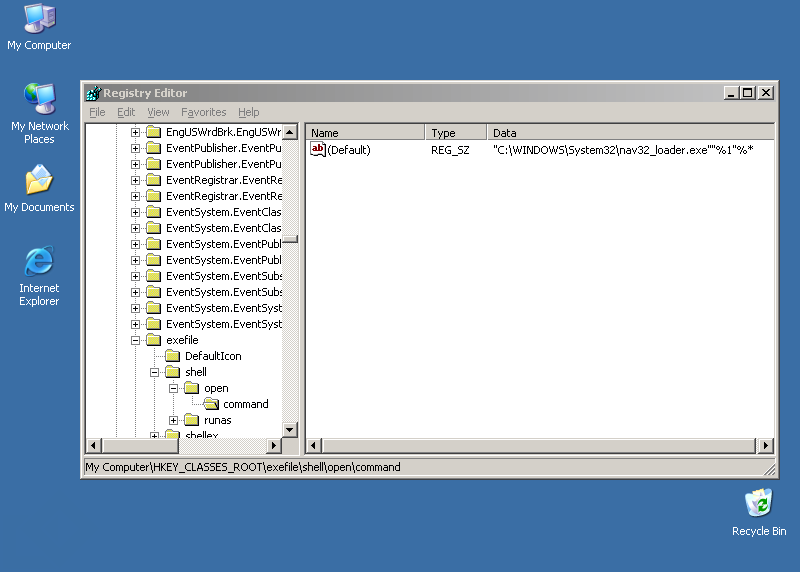Viewport: 800px width, 572px height.
Task: Click the Type column header
Action: coord(456,133)
